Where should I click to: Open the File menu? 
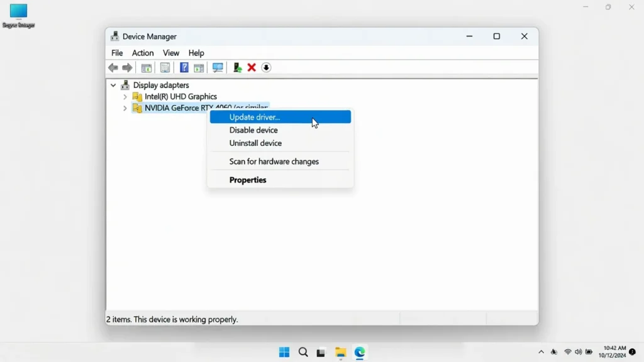(117, 53)
